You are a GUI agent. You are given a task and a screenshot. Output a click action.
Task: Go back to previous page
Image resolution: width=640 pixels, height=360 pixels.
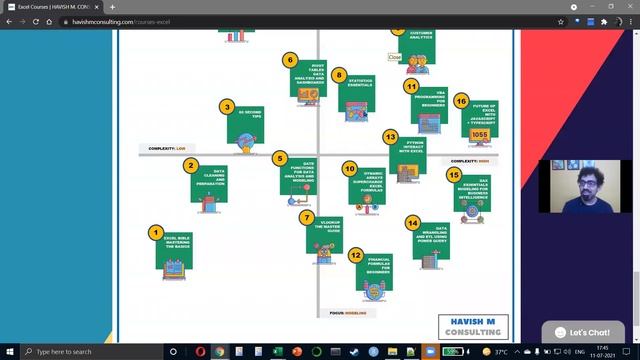click(9, 22)
